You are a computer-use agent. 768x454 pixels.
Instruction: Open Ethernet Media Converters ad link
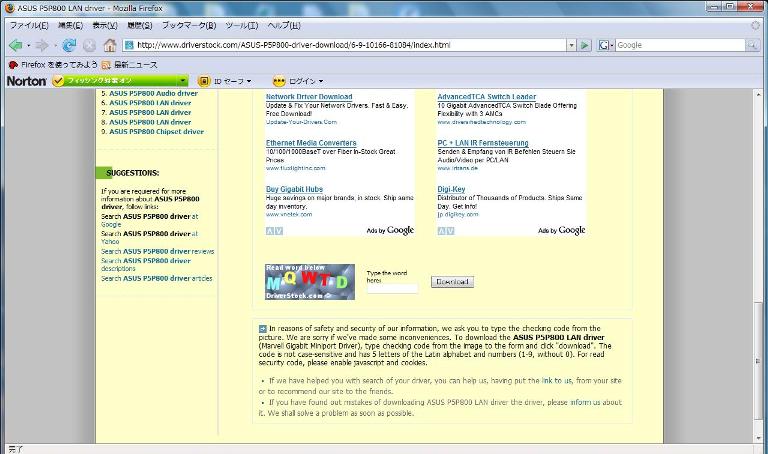coord(311,143)
